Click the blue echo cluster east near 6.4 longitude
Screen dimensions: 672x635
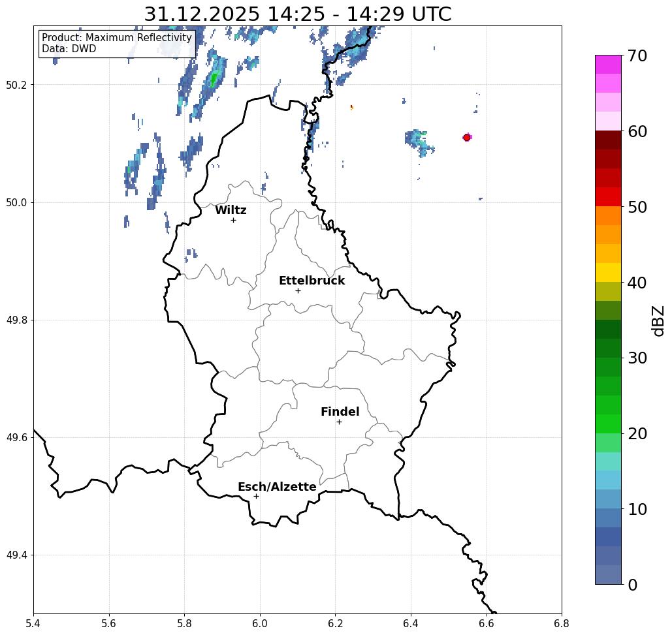[x=419, y=142]
